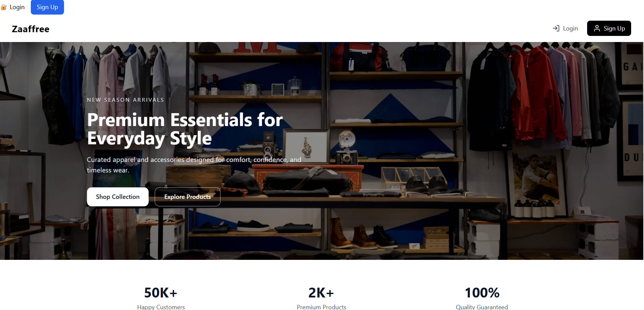Select the 50K+ statistic number
The image size is (644, 310).
click(x=160, y=293)
